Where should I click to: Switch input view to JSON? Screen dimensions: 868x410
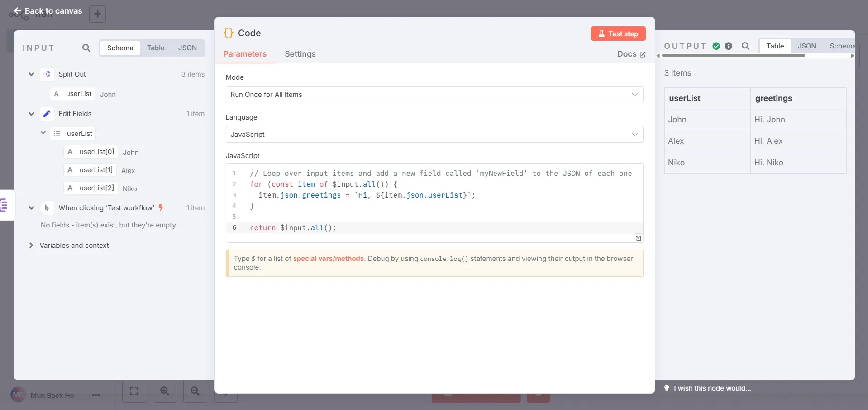coord(187,48)
